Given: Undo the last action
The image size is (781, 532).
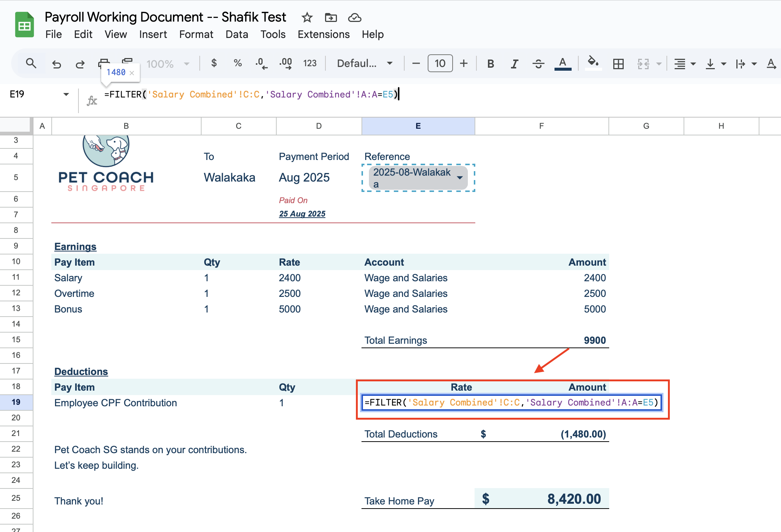Looking at the screenshot, I should [57, 64].
